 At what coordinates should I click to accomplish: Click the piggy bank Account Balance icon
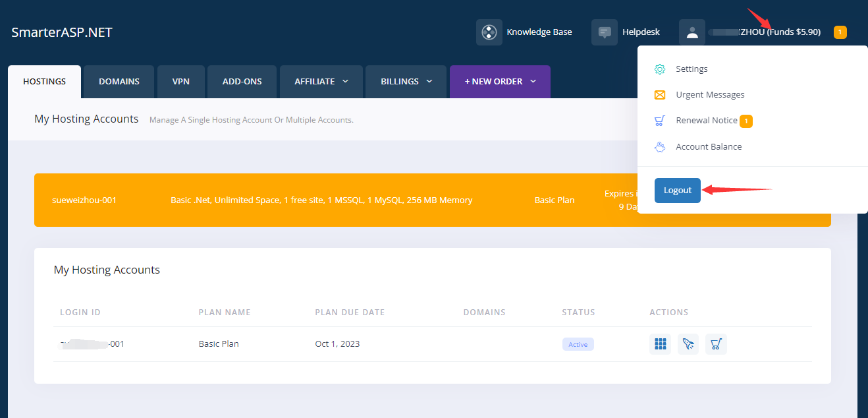(659, 147)
